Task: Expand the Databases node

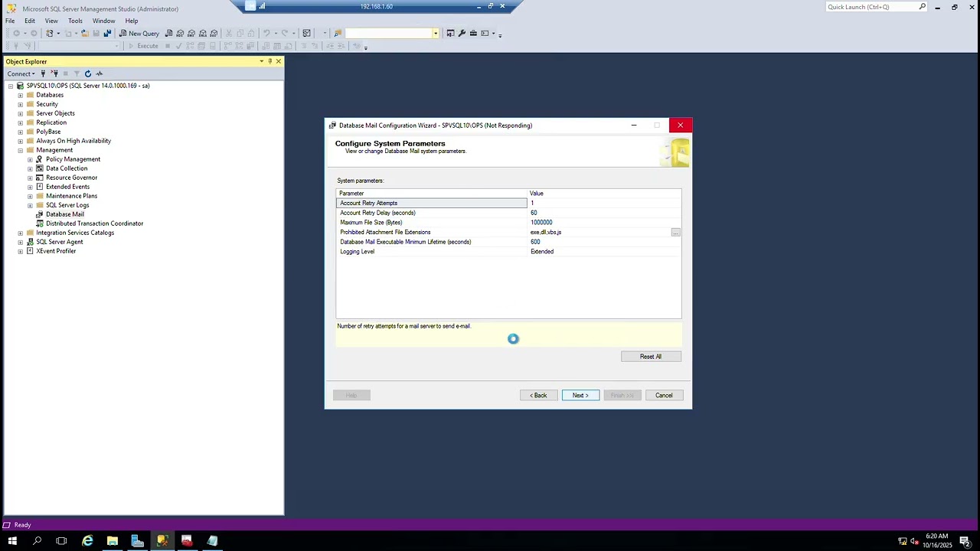Action: [21, 95]
